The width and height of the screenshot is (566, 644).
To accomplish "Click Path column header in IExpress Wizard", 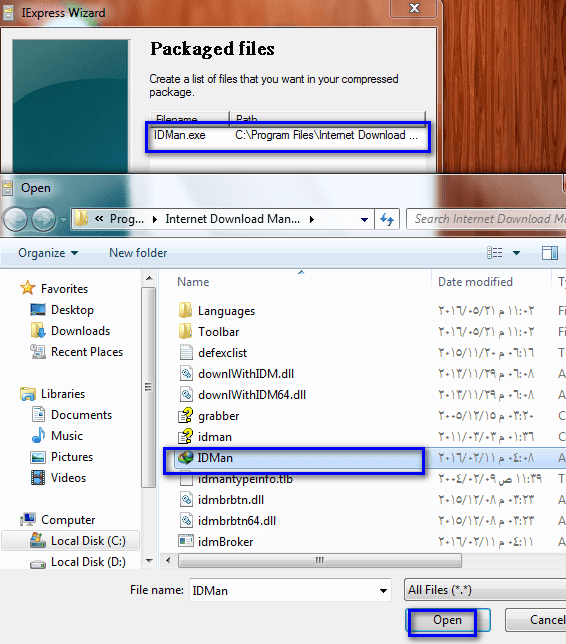I will point(327,118).
